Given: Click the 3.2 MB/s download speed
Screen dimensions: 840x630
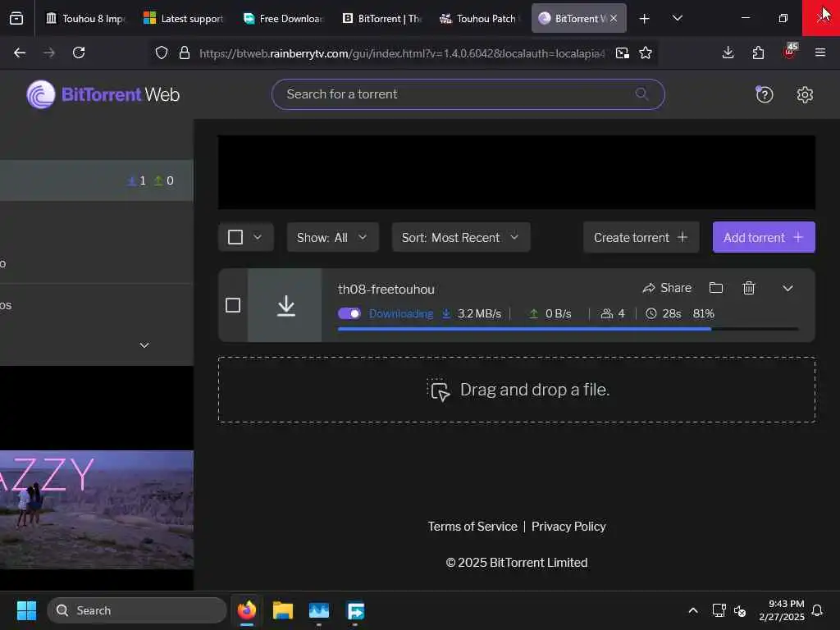Looking at the screenshot, I should pos(479,314).
